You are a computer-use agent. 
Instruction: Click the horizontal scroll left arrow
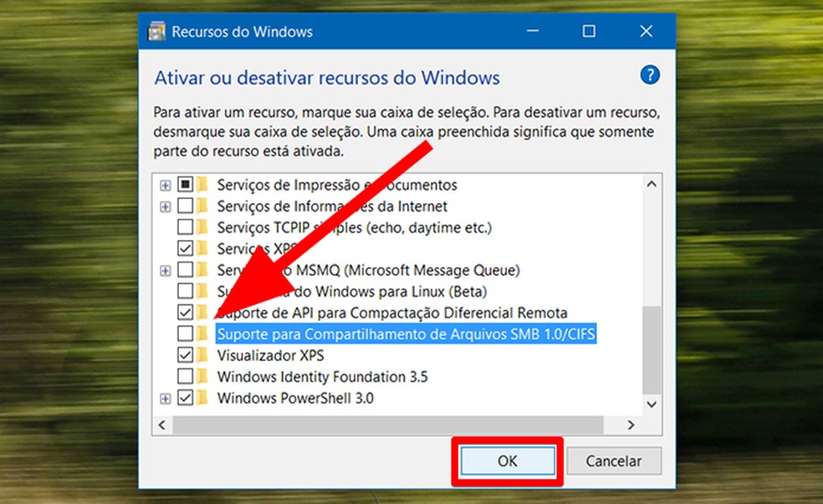[x=162, y=425]
